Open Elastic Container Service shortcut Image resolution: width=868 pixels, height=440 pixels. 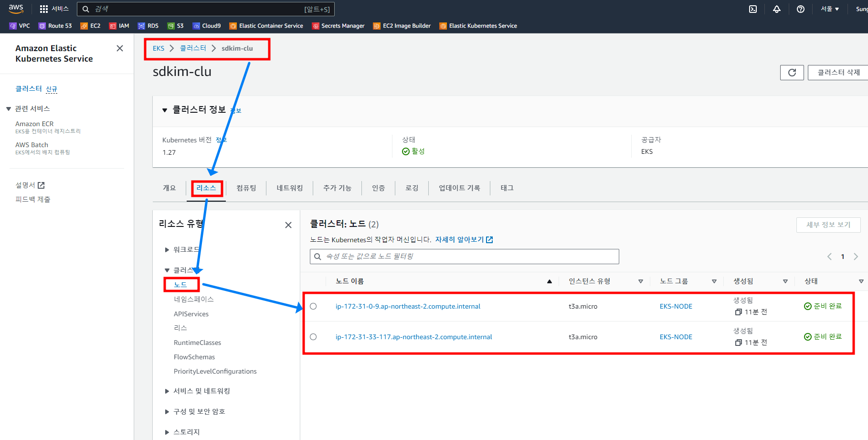(266, 26)
